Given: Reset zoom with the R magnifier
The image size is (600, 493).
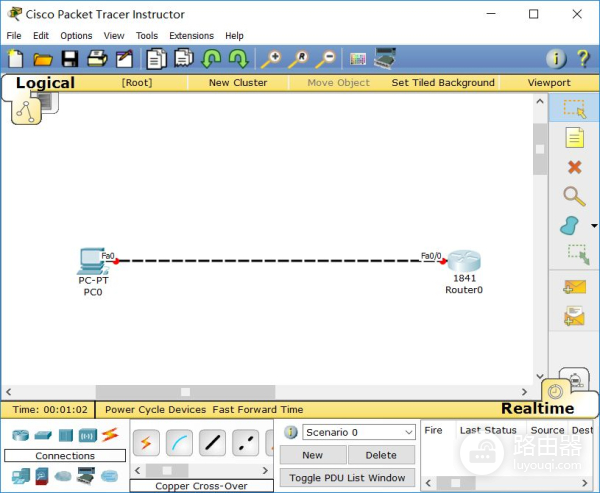Looking at the screenshot, I should (298, 59).
